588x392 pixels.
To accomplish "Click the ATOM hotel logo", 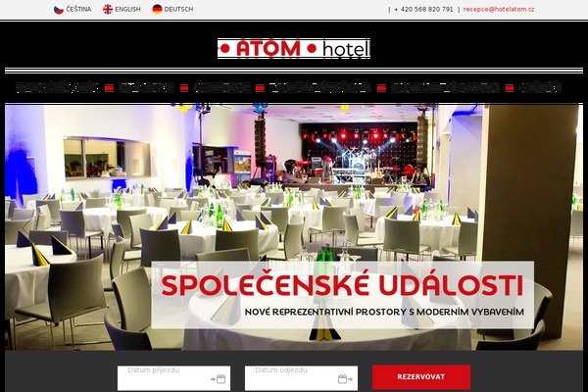I will 294,49.
